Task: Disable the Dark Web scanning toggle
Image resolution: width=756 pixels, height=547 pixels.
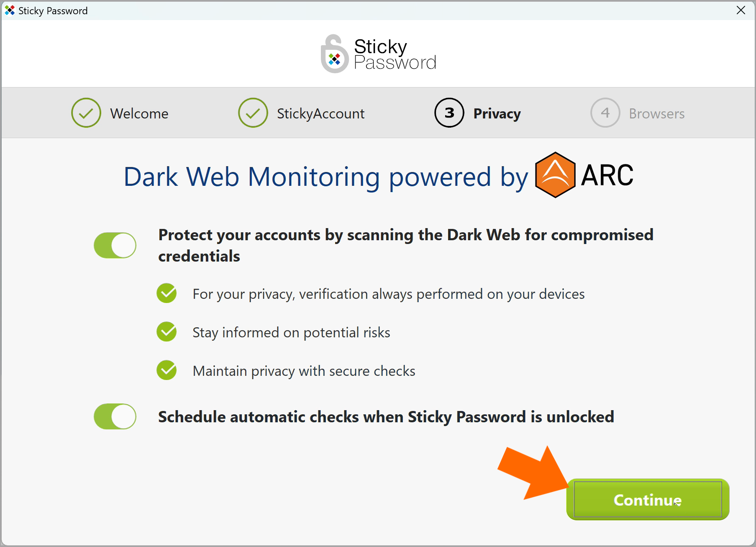Action: tap(115, 245)
